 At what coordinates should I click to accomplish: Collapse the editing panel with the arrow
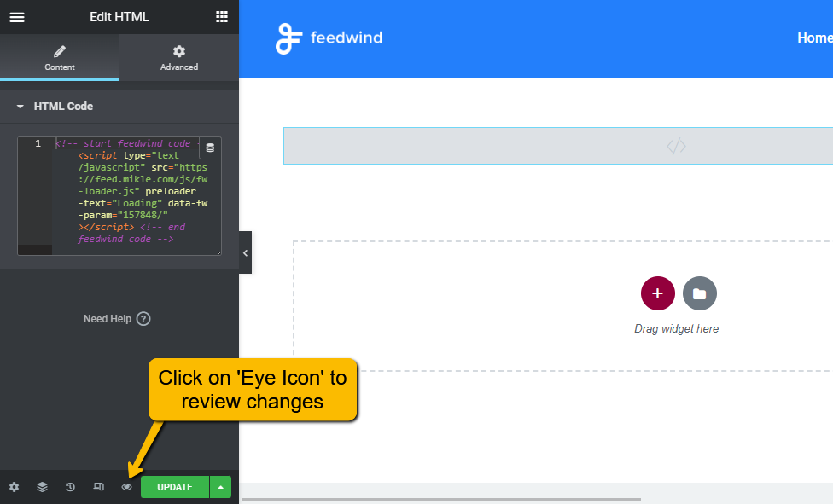(246, 252)
